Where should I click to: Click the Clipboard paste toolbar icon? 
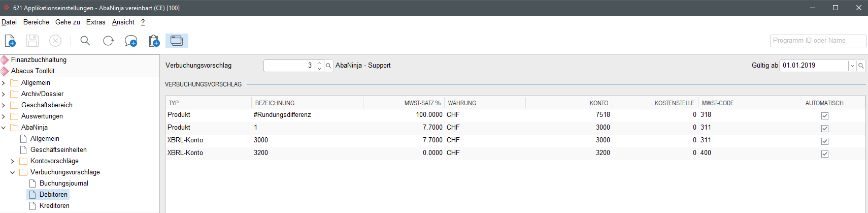pos(154,41)
